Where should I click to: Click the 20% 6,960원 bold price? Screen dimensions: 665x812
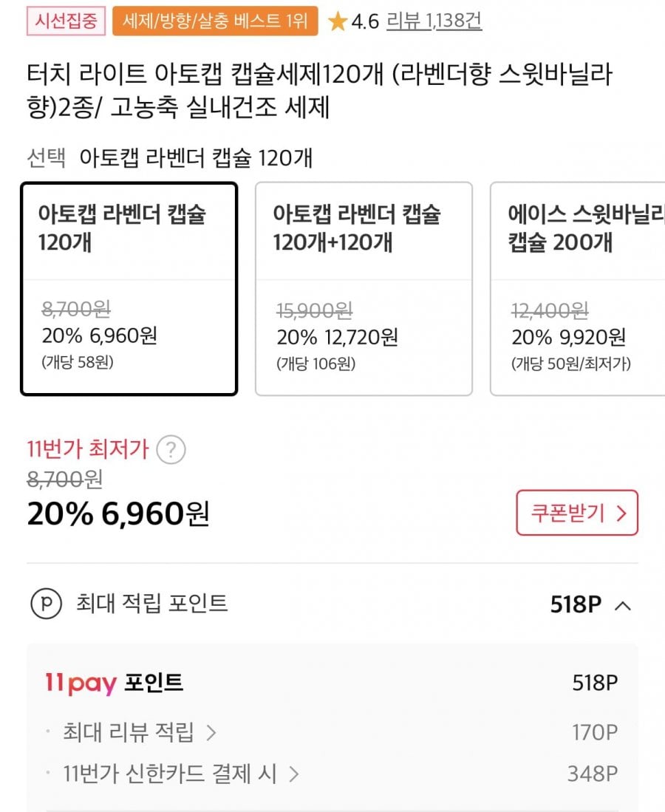[118, 514]
